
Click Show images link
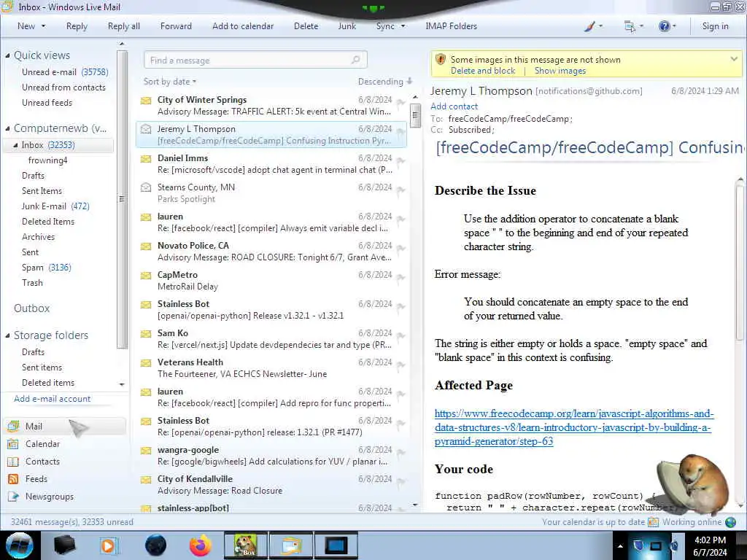coord(560,71)
